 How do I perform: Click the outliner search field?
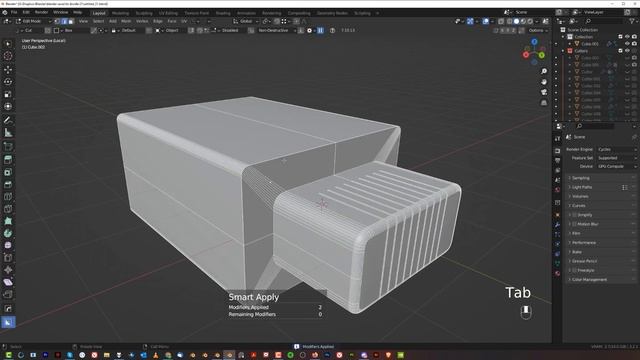pos(606,21)
